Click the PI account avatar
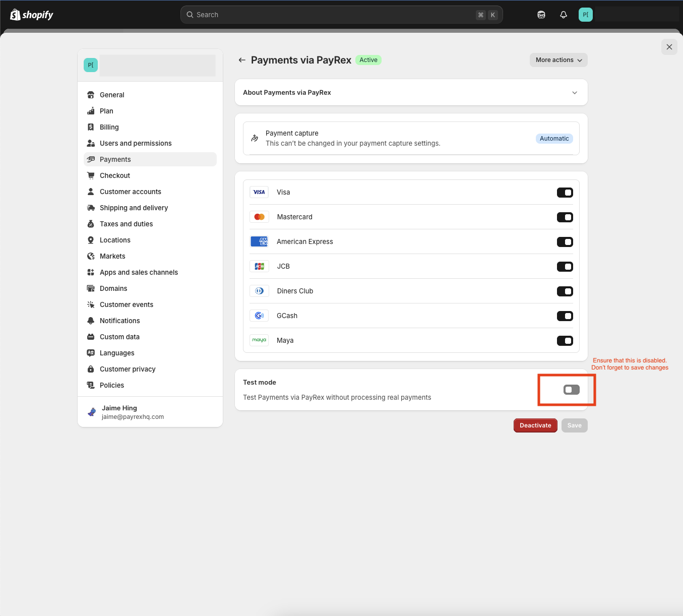 point(585,15)
